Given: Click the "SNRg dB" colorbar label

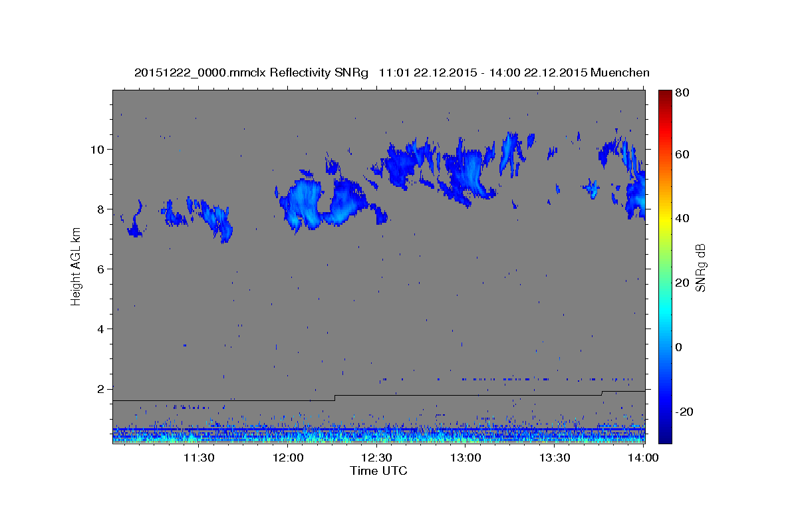Looking at the screenshot, I should (x=700, y=267).
